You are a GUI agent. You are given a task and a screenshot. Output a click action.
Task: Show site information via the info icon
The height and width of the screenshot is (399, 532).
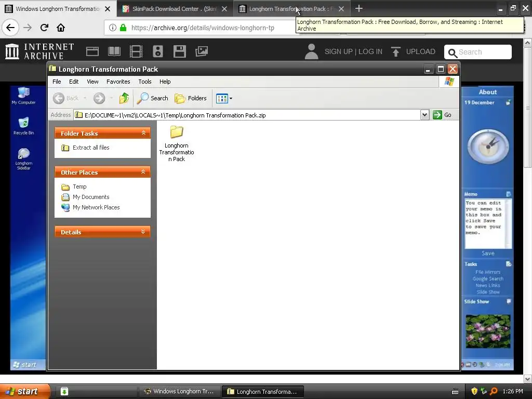[113, 28]
